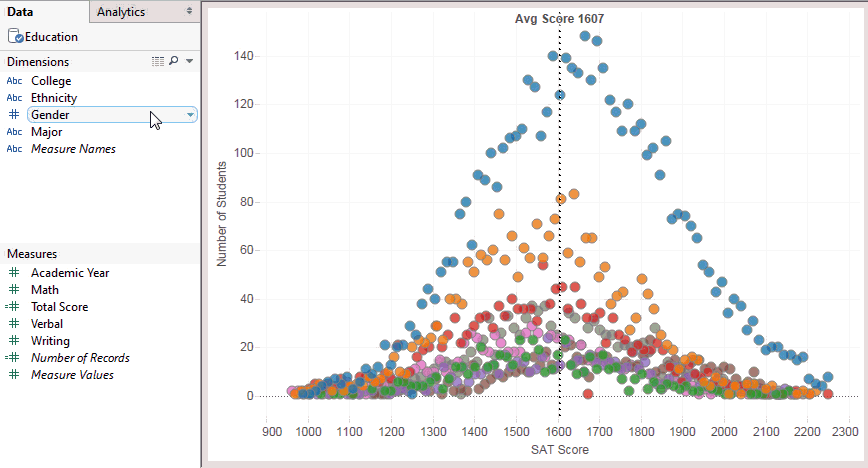Expand the Dimensions pane menu arrow
Viewport: 868px width, 468px height.
tap(189, 61)
